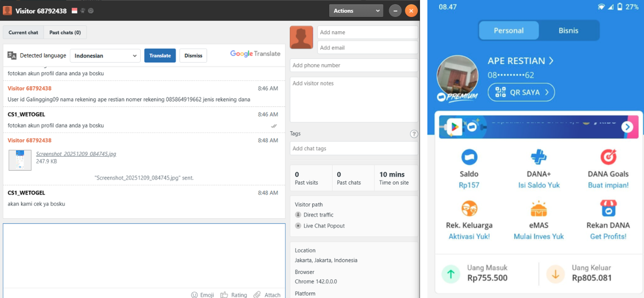This screenshot has width=644, height=298.
Task: Click the 10 mins Time on site stat
Action: coord(396,178)
